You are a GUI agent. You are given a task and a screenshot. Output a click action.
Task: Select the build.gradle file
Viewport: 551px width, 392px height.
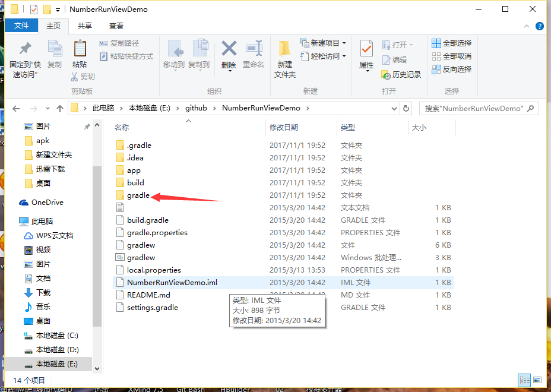point(148,220)
